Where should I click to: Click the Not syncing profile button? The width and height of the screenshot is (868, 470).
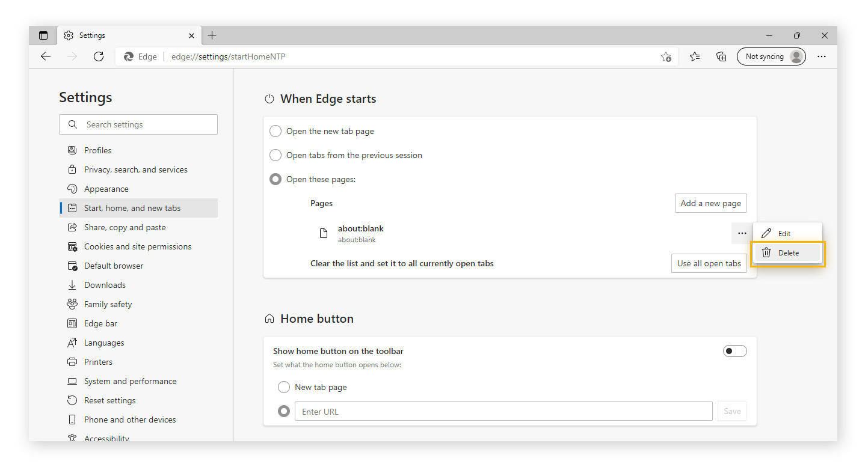point(771,56)
